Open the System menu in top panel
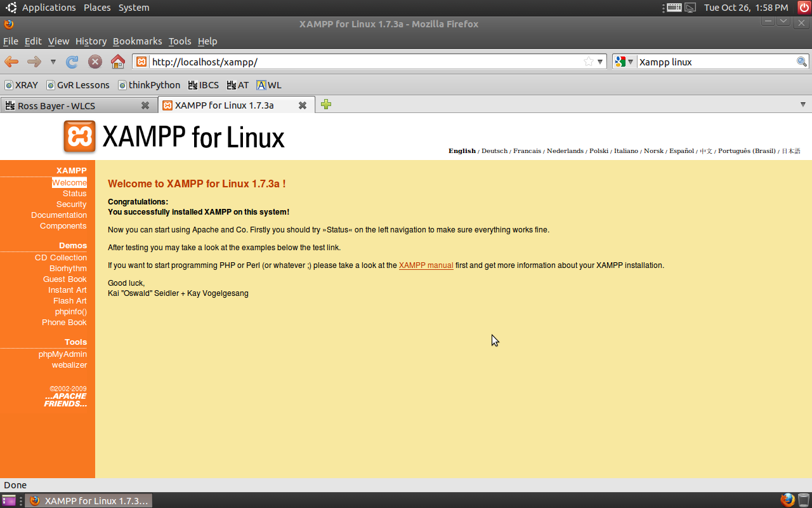 click(134, 8)
